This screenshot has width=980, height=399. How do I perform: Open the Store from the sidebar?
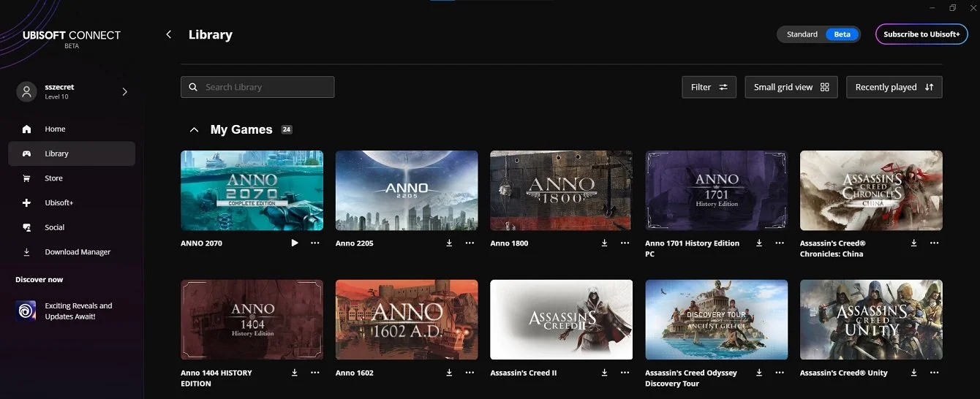coord(72,178)
